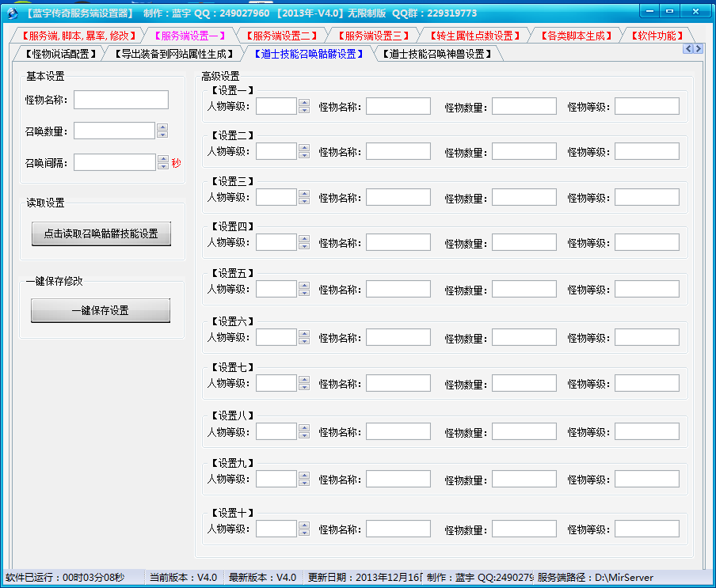
Task: Click 设置五 人物等级 spinner
Action: pyautogui.click(x=304, y=289)
